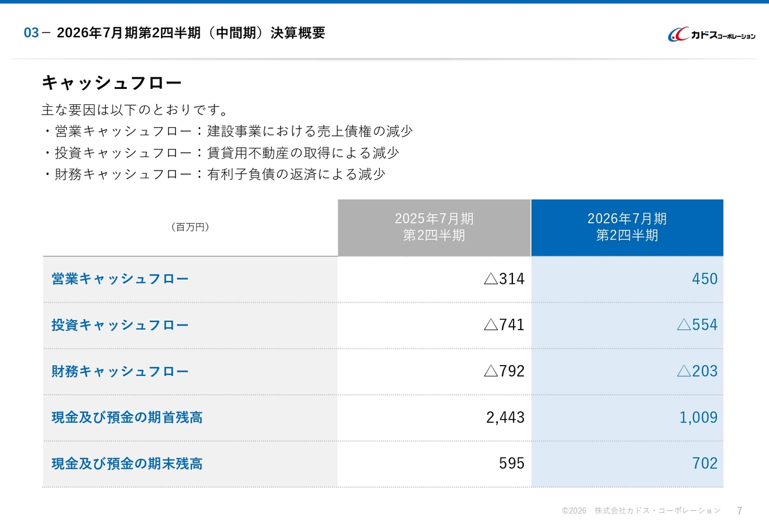This screenshot has height=532, width=769.
Task: Click the 営業キャッシュフロー bullet about 売上債権の減少
Action: click(x=228, y=131)
